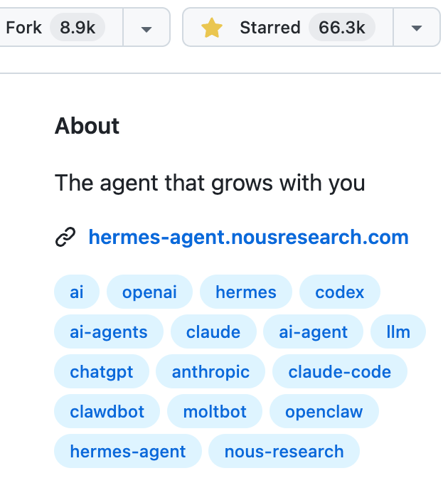This screenshot has width=448, height=478.
Task: Select the 'openclaw' topic tag
Action: [324, 412]
